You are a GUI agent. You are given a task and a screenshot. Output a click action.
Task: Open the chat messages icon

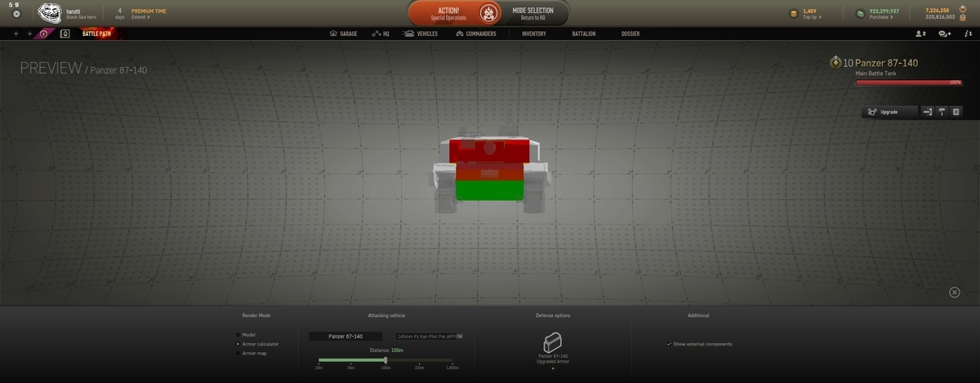945,33
